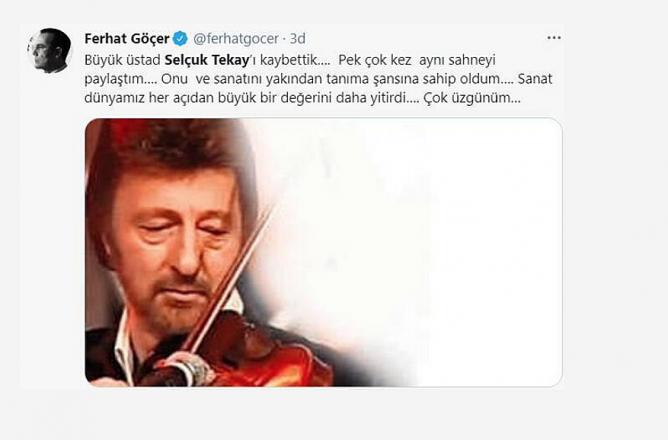The height and width of the screenshot is (440, 668).
Task: Click the text 'Pek çok kez aynı sahneyi'
Action: (x=417, y=60)
